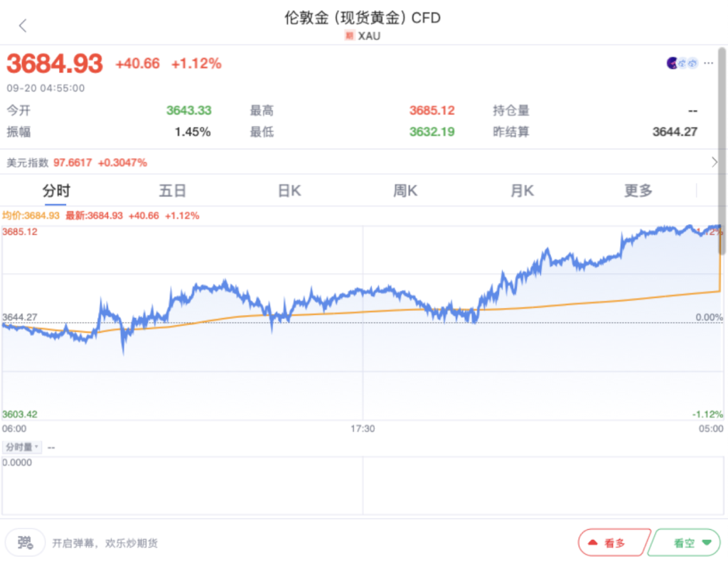
Task: Expand the 分时量 indicator dropdown
Action: click(22, 447)
